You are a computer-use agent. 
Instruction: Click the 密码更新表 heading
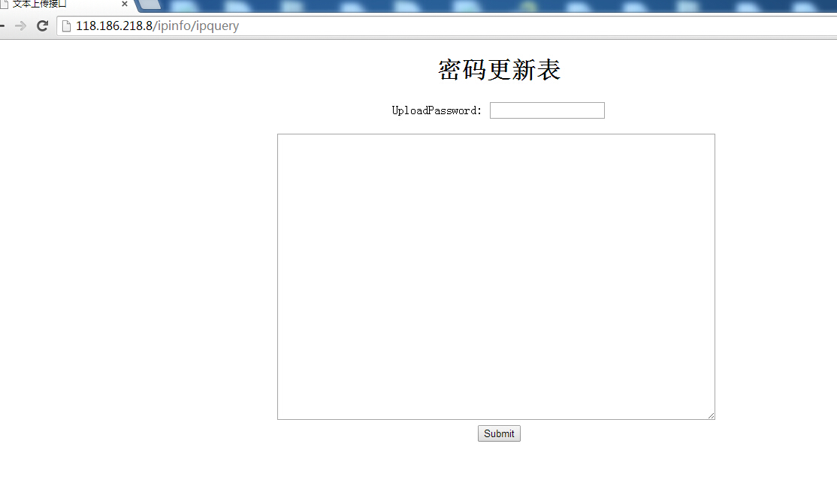(x=499, y=70)
